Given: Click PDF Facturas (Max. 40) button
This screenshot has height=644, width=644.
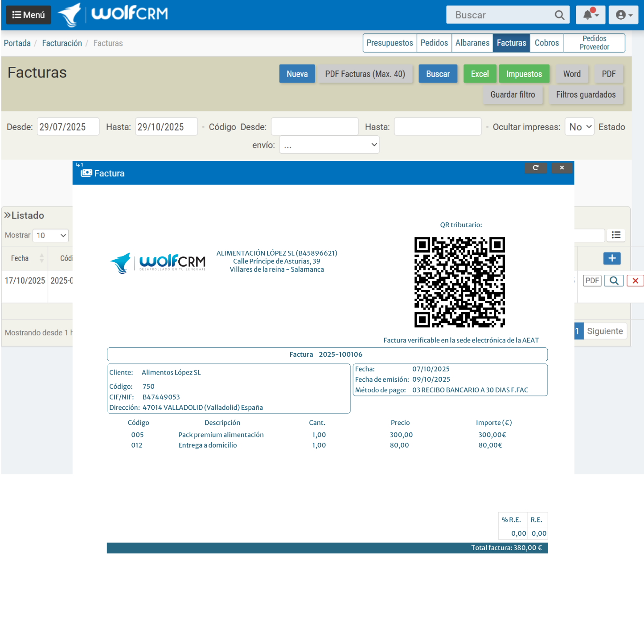Looking at the screenshot, I should tap(365, 74).
